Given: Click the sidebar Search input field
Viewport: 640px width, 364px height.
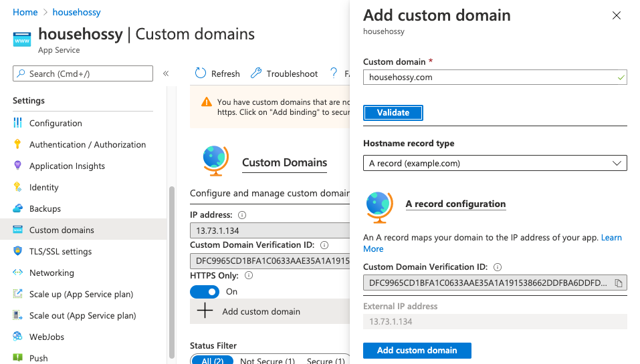Looking at the screenshot, I should [83, 73].
